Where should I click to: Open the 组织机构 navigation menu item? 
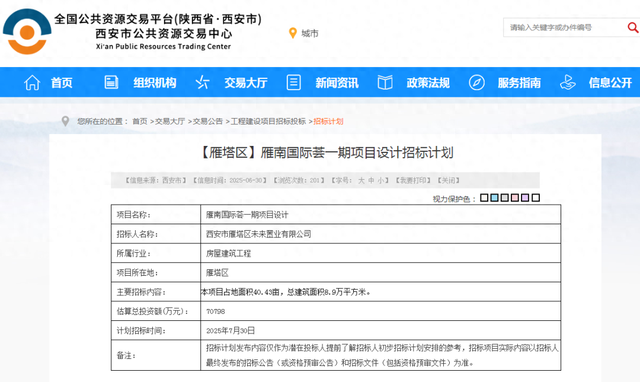[155, 83]
